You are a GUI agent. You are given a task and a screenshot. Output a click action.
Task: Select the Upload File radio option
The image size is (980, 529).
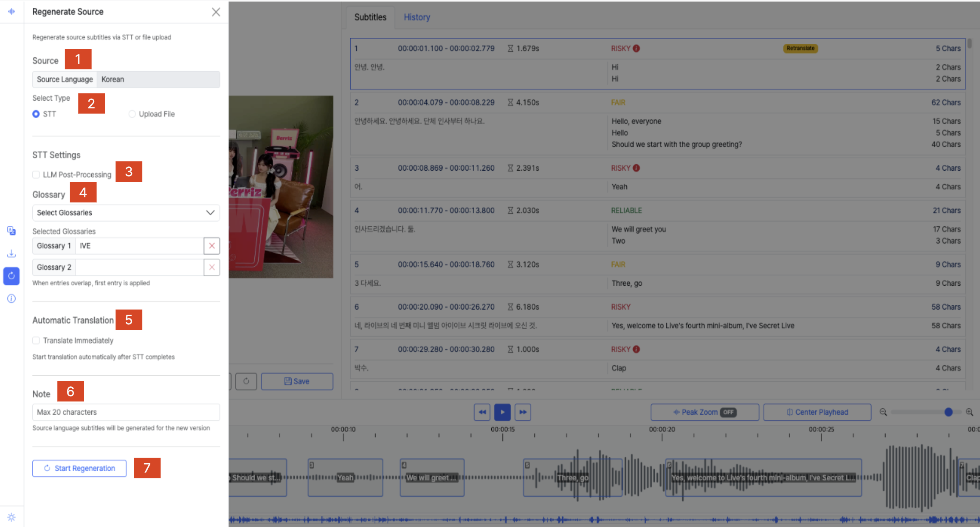click(x=132, y=114)
